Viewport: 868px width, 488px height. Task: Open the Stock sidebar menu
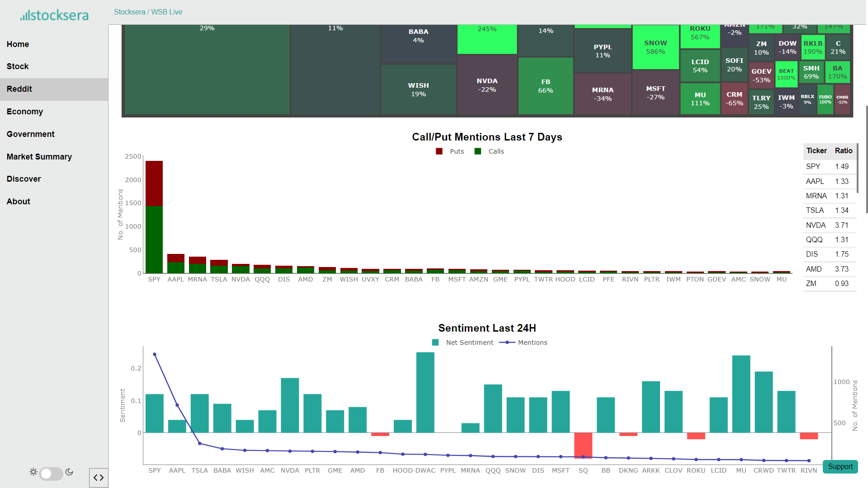[18, 66]
